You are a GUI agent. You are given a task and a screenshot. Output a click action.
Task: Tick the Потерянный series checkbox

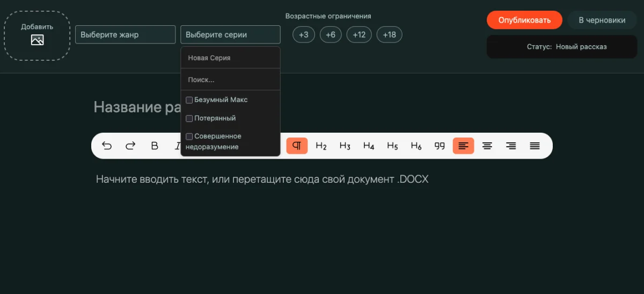(189, 118)
